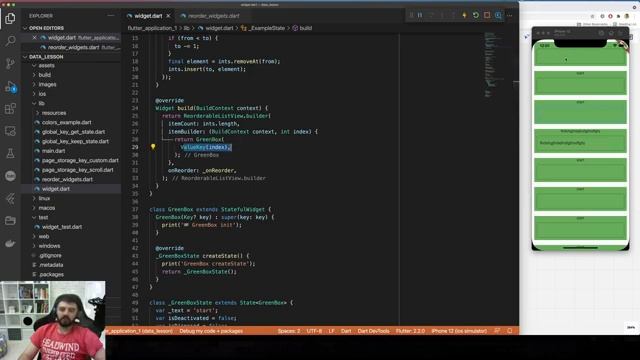Viewport: 640px width, 360px height.
Task: Expand the images folder
Action: click(47, 84)
